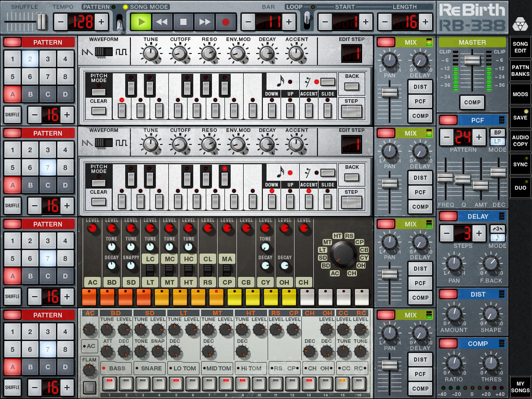Toggle the DELAY power LED button

click(448, 216)
